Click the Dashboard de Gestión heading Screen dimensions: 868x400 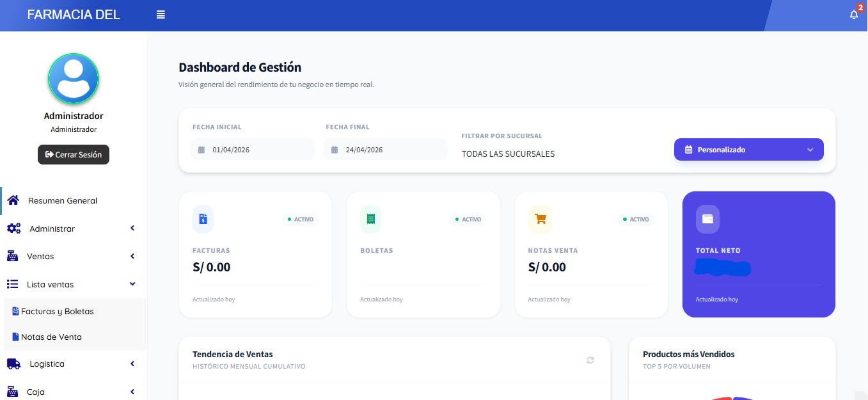(240, 67)
